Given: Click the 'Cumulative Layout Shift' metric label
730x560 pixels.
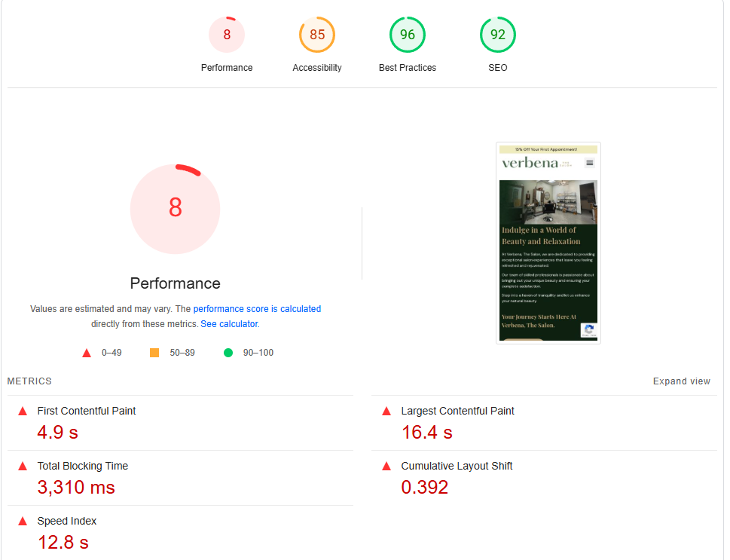Looking at the screenshot, I should coord(457,466).
